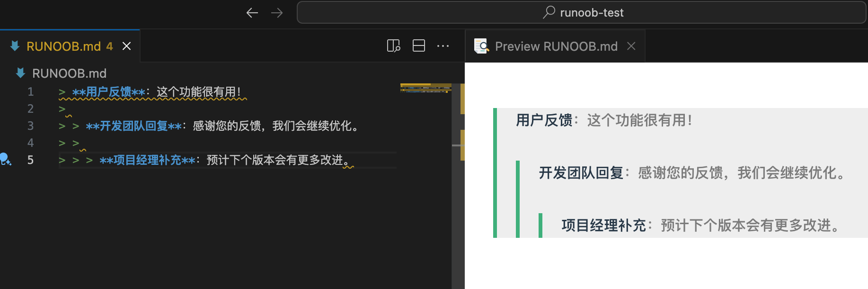Click the Markdown file icon in breadcrumb
This screenshot has width=868, height=289.
20,73
